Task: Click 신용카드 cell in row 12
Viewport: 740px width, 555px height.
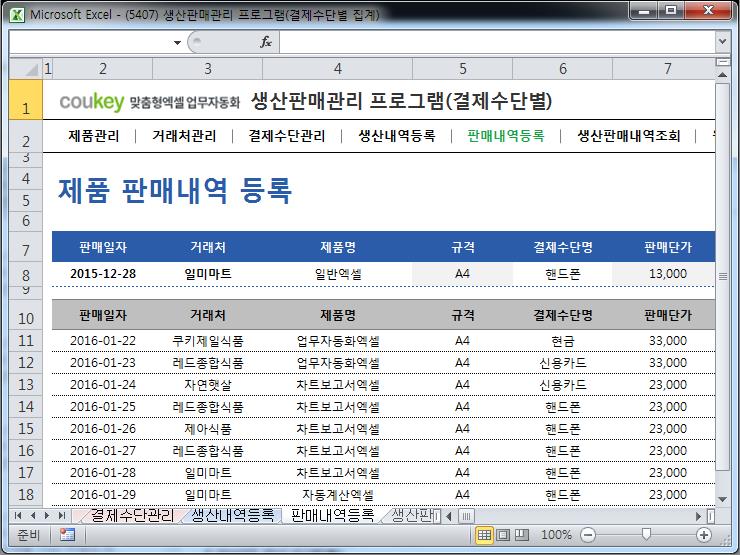Action: click(563, 362)
